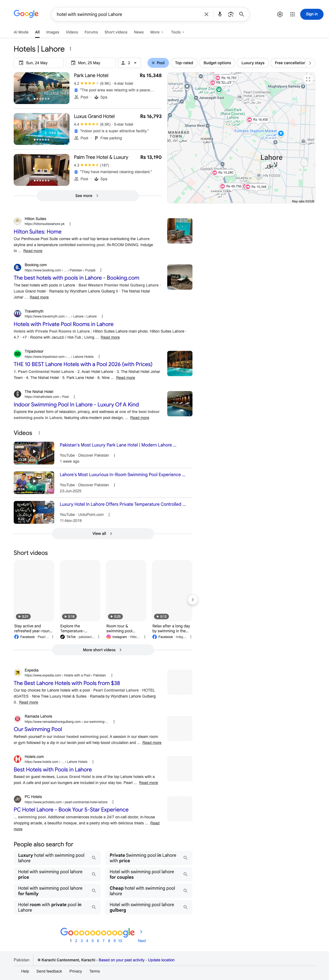
Task: Open the Tools dropdown
Action: pos(177,32)
